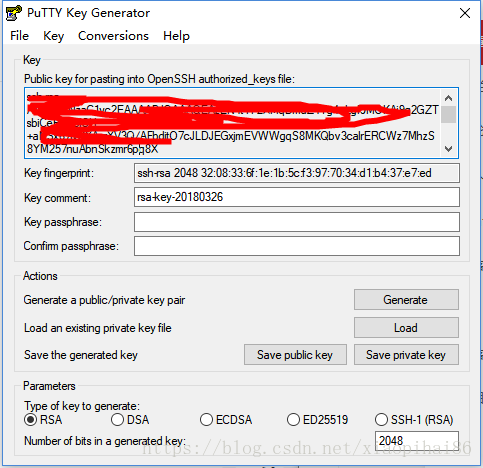The image size is (483, 468).
Task: Click the Confirm passphrase field
Action: click(297, 246)
